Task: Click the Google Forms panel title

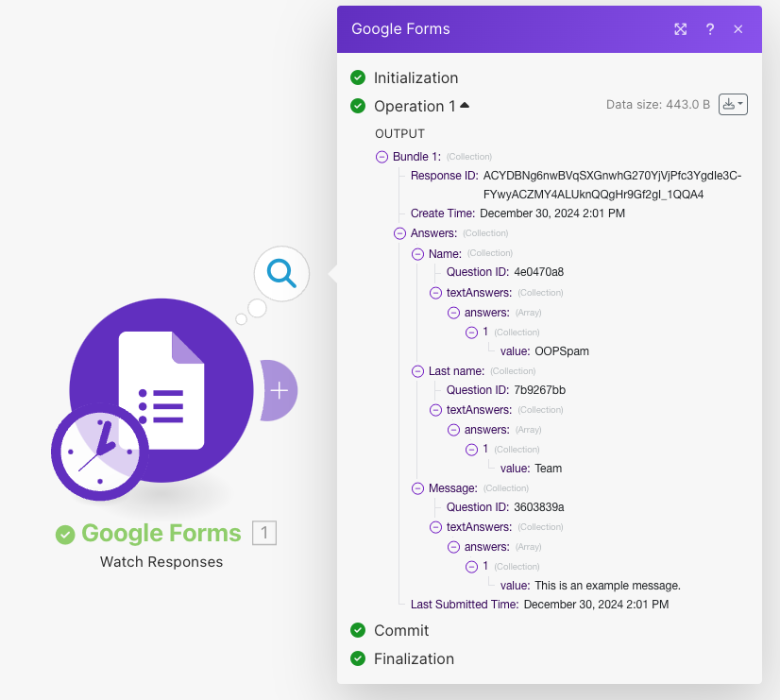Action: click(x=400, y=29)
